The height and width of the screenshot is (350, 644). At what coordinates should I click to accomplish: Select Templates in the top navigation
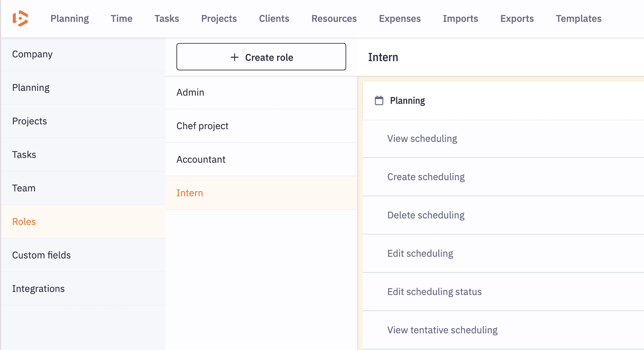point(578,19)
